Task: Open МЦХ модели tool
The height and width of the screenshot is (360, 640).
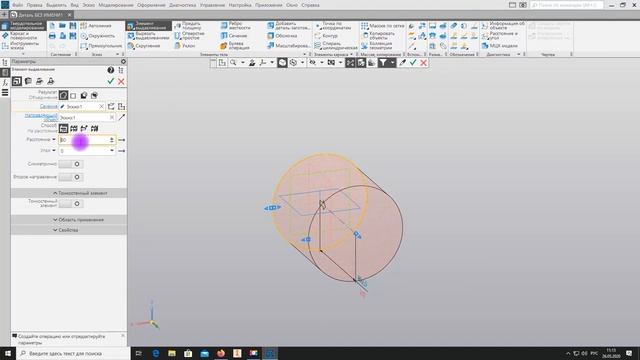Action: tap(499, 46)
